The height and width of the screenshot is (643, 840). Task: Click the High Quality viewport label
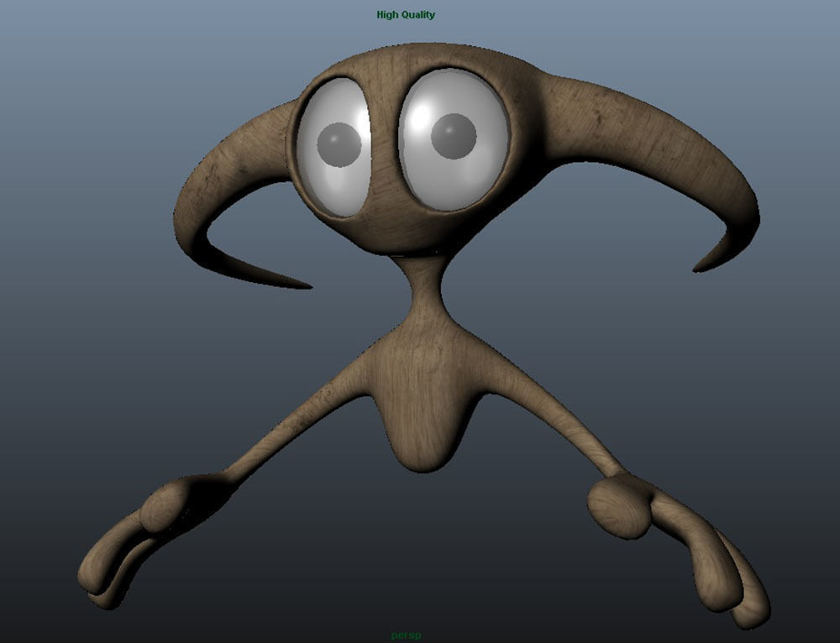tap(405, 13)
